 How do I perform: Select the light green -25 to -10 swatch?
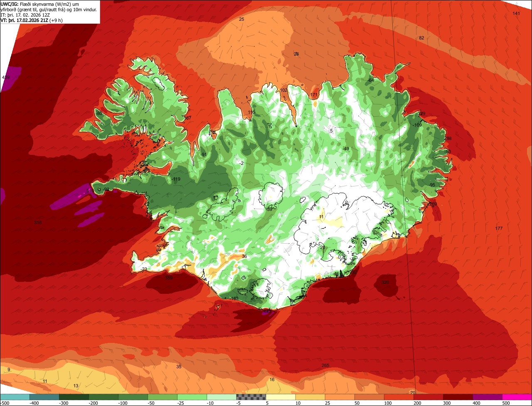click(x=192, y=397)
